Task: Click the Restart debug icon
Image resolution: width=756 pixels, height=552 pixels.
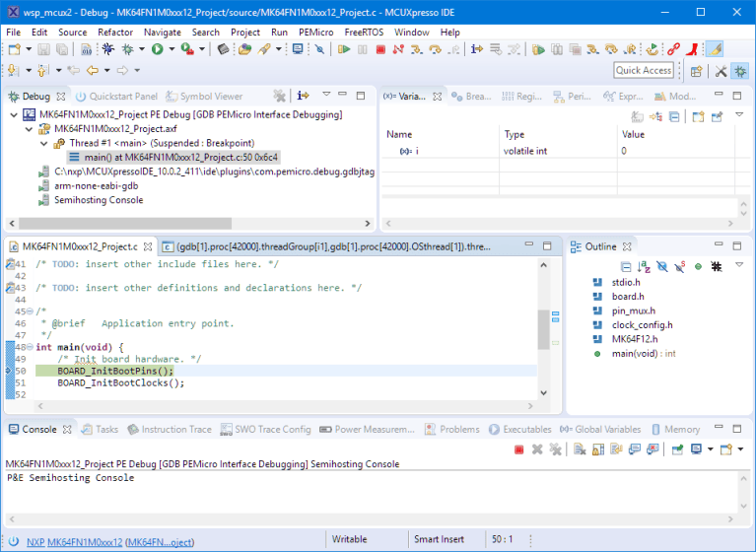Action: (x=652, y=49)
